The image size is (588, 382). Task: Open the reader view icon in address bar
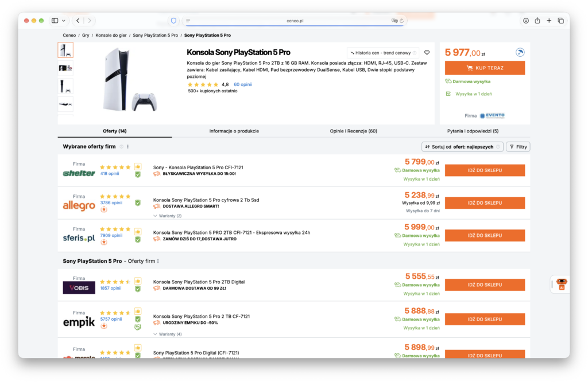(188, 21)
